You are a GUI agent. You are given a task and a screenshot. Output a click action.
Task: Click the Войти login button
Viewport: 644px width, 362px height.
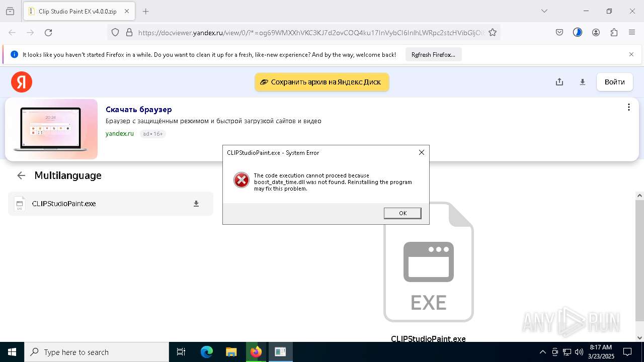click(615, 82)
